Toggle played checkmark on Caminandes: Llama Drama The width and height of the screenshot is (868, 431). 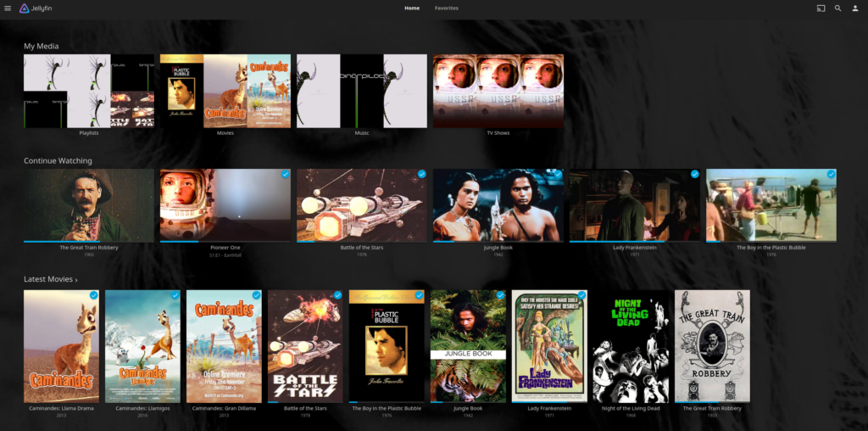click(x=93, y=295)
